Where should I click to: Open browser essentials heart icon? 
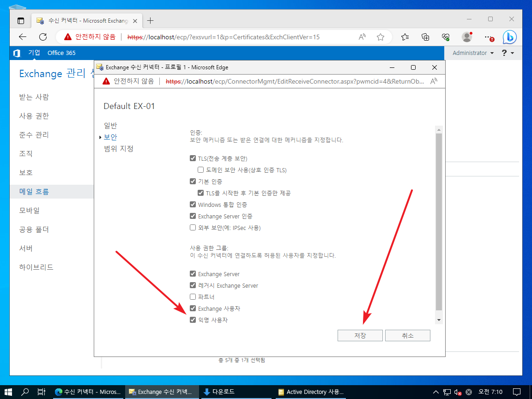[446, 37]
